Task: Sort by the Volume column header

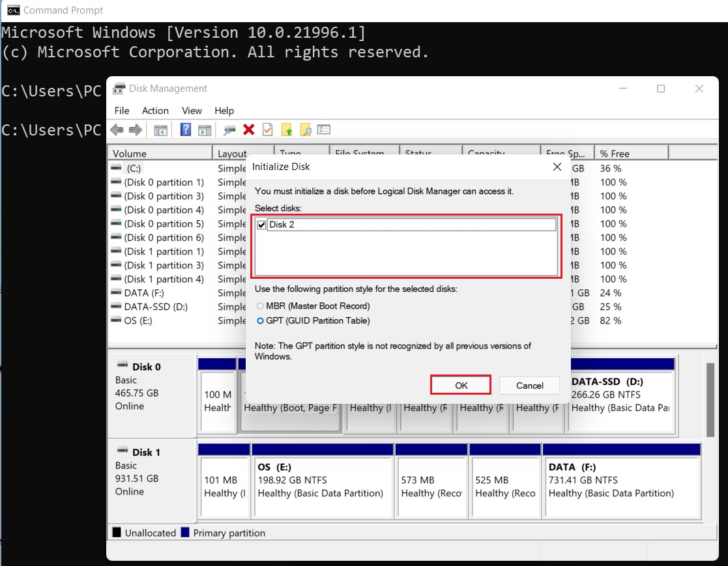Action: point(160,154)
